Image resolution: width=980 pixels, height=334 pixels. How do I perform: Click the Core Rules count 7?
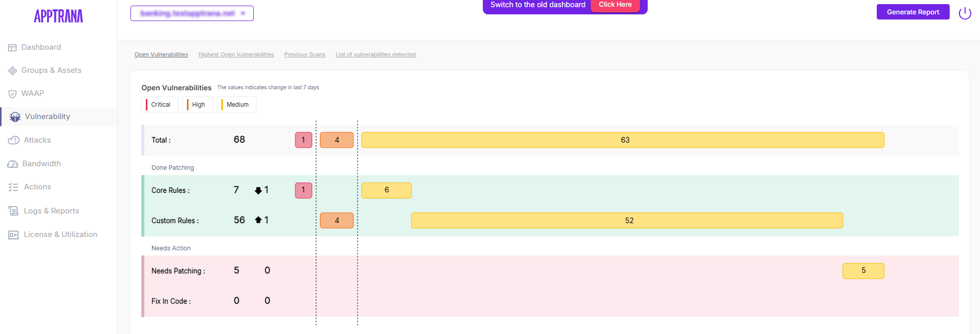click(236, 190)
